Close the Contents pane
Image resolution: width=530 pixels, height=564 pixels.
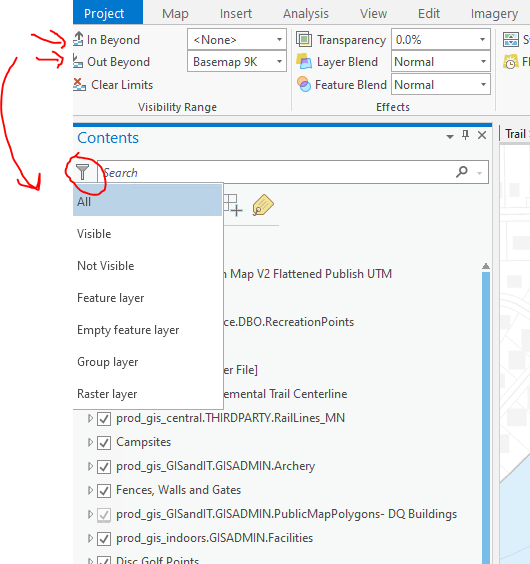coord(482,135)
